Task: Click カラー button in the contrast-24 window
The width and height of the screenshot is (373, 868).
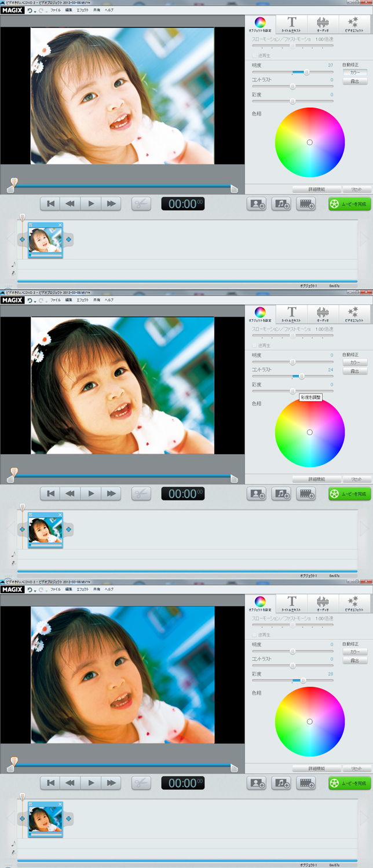Action: (x=355, y=362)
